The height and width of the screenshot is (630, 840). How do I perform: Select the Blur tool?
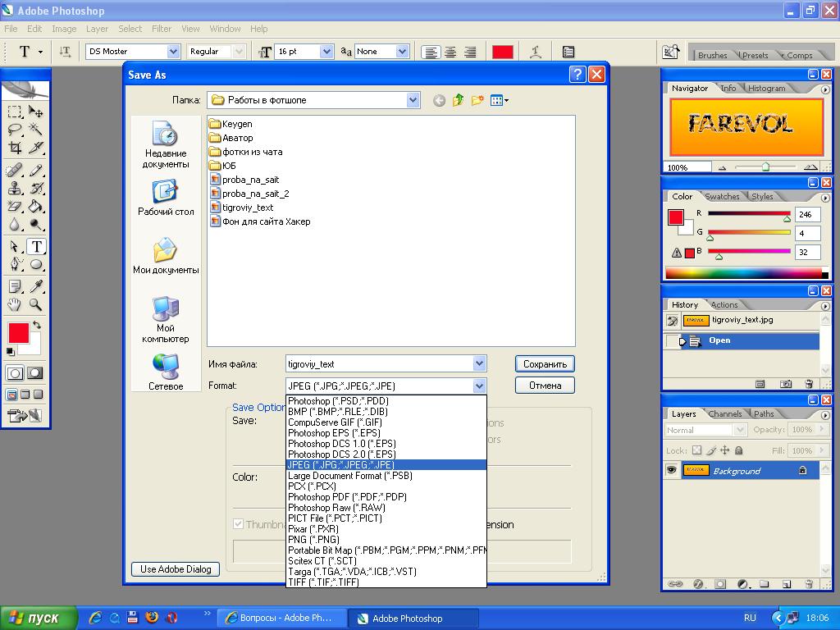tap(15, 223)
